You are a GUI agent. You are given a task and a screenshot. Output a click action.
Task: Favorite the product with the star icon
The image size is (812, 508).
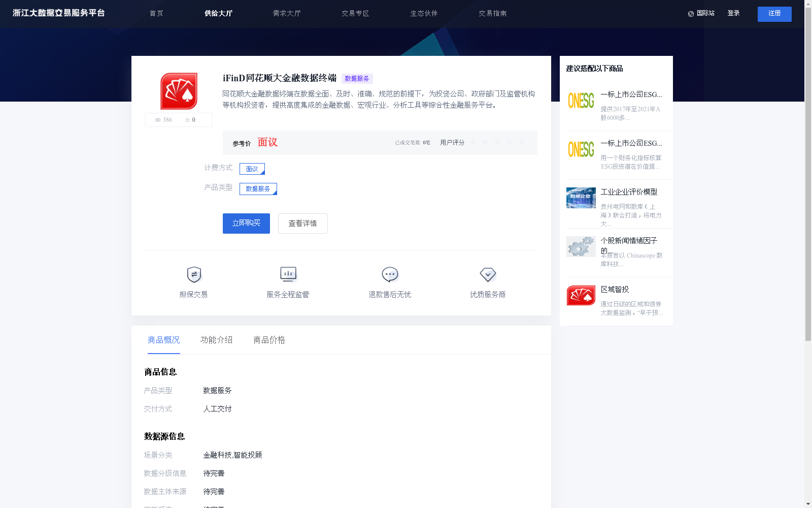(x=187, y=120)
